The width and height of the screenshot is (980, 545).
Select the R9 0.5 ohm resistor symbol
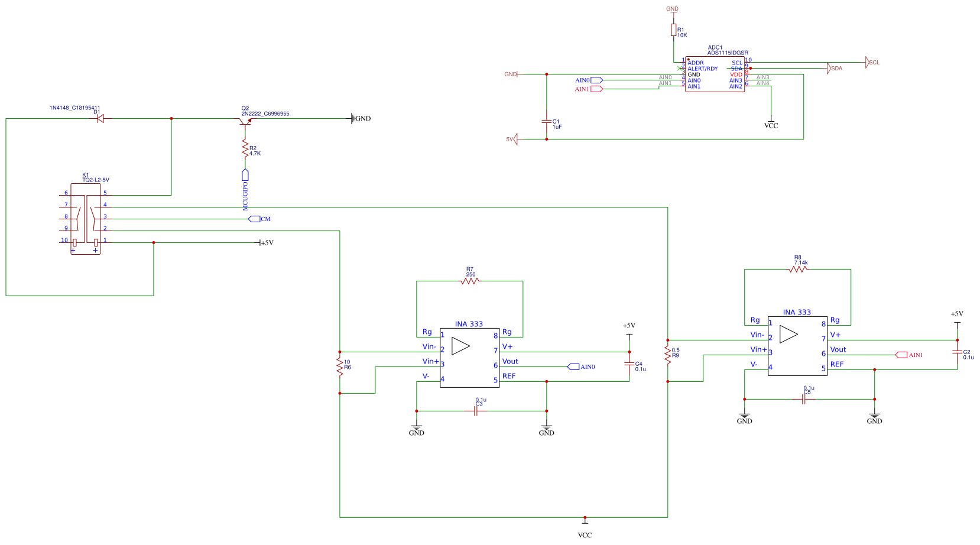pos(668,355)
